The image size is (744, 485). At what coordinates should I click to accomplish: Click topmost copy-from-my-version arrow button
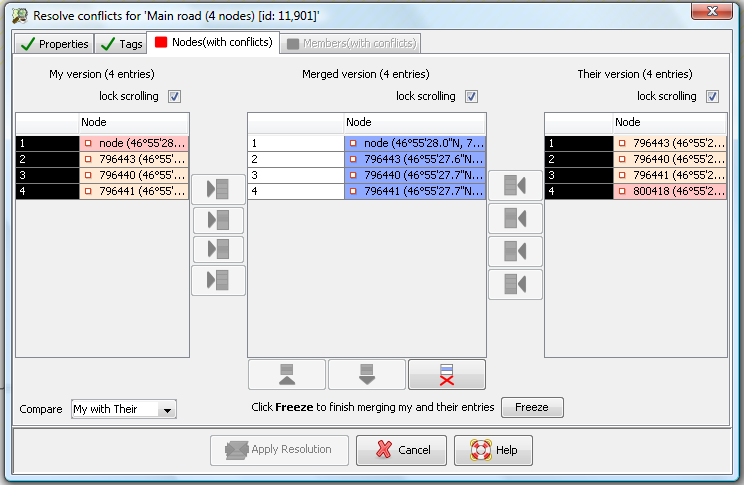point(217,187)
